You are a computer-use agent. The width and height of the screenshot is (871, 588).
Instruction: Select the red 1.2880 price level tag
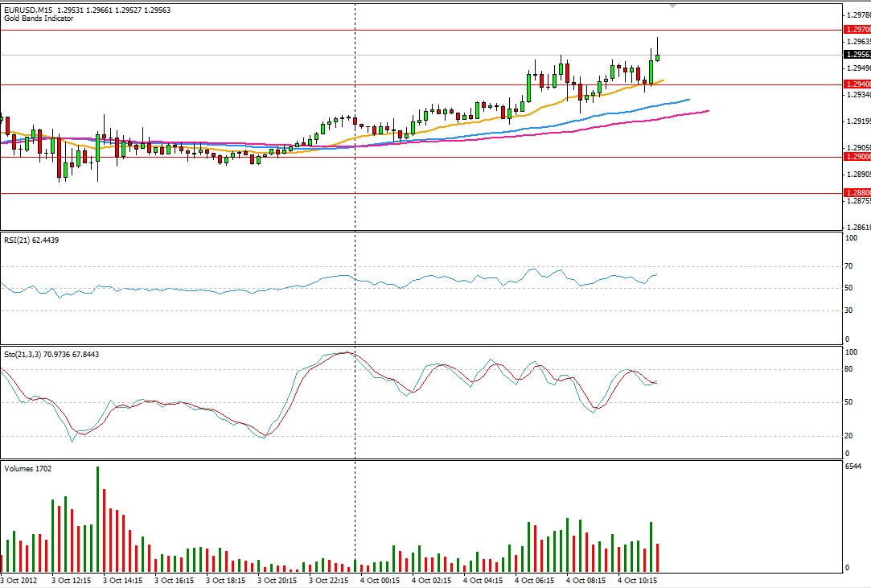855,193
